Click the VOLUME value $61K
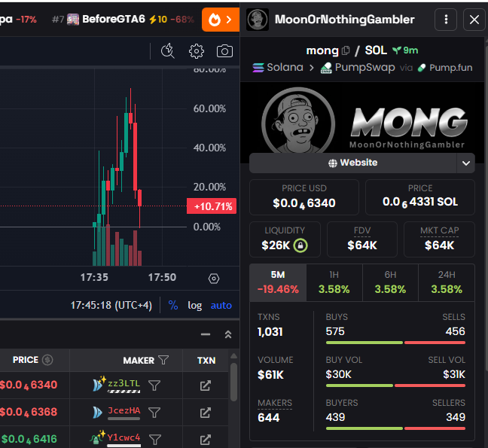 click(270, 375)
